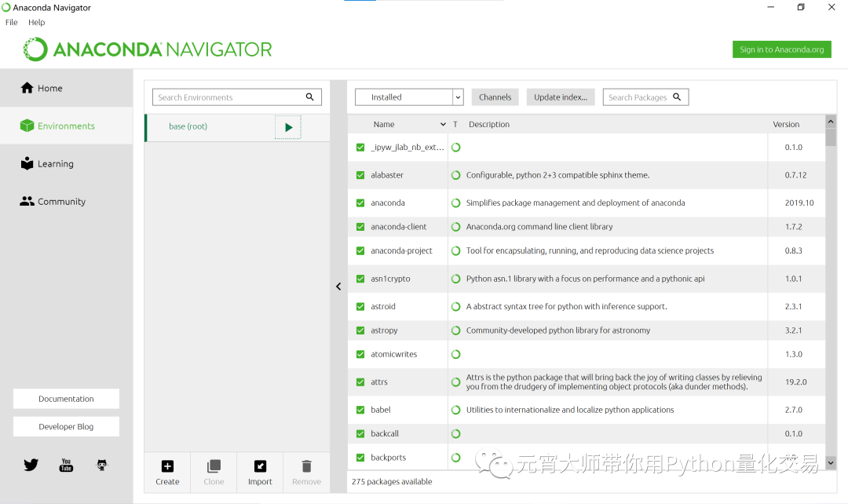Create a new environment
Screen dimensions: 848x504
[167, 472]
